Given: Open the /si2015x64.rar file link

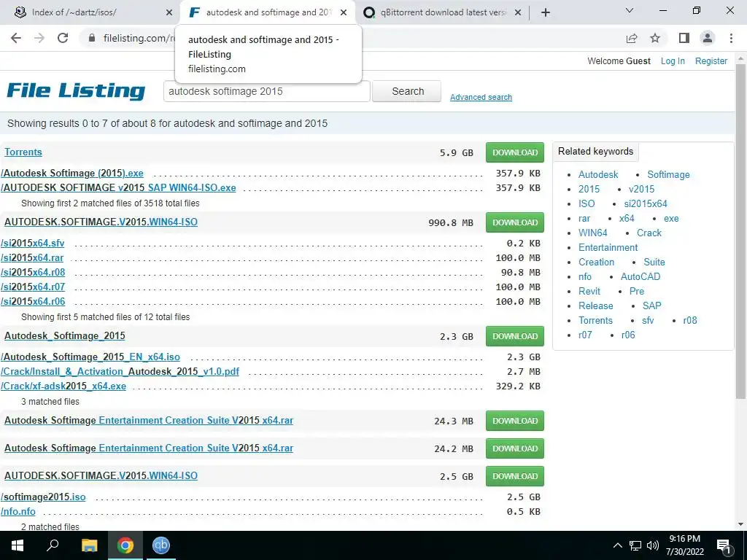Looking at the screenshot, I should tap(32, 258).
